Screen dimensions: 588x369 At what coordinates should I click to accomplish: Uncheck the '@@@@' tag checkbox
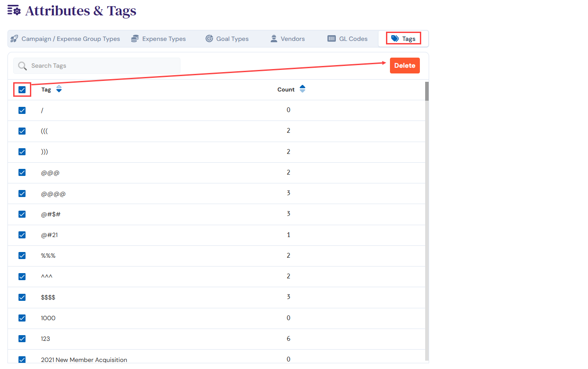pyautogui.click(x=22, y=194)
